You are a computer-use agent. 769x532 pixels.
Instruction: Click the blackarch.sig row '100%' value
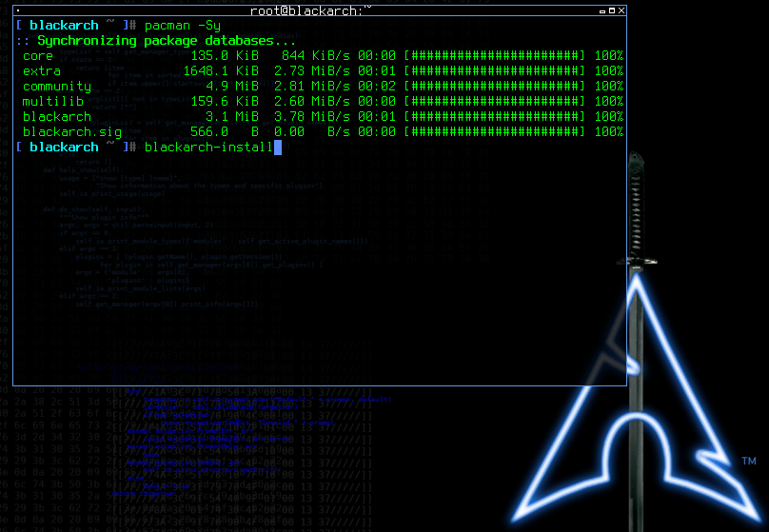608,132
